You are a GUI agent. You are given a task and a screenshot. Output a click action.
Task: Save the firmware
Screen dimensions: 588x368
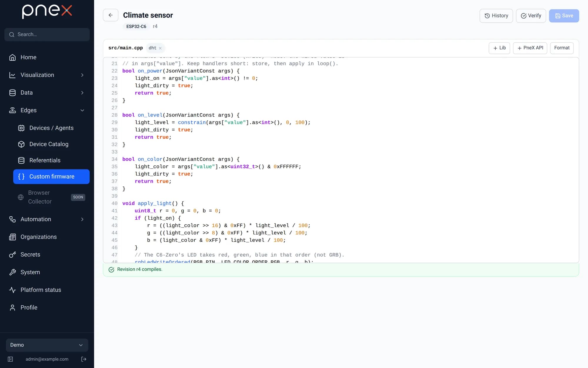pos(564,16)
